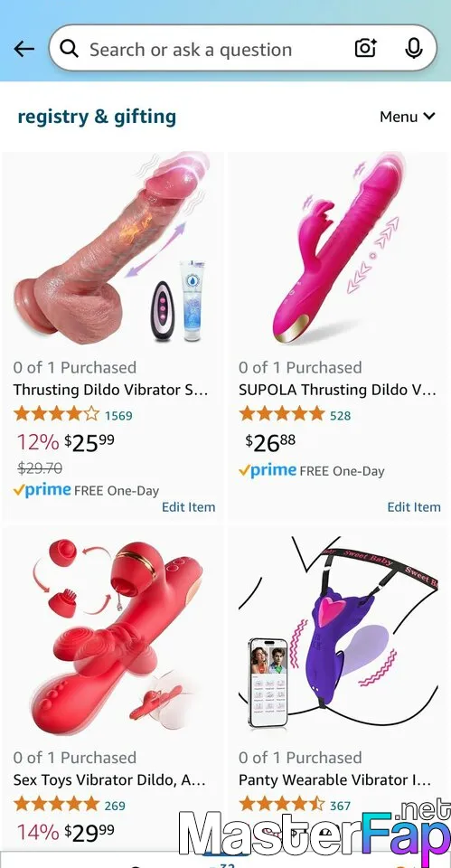Open the star rating of the 1569-review item
Viewport: 451px width, 868px height.
[x=56, y=414]
